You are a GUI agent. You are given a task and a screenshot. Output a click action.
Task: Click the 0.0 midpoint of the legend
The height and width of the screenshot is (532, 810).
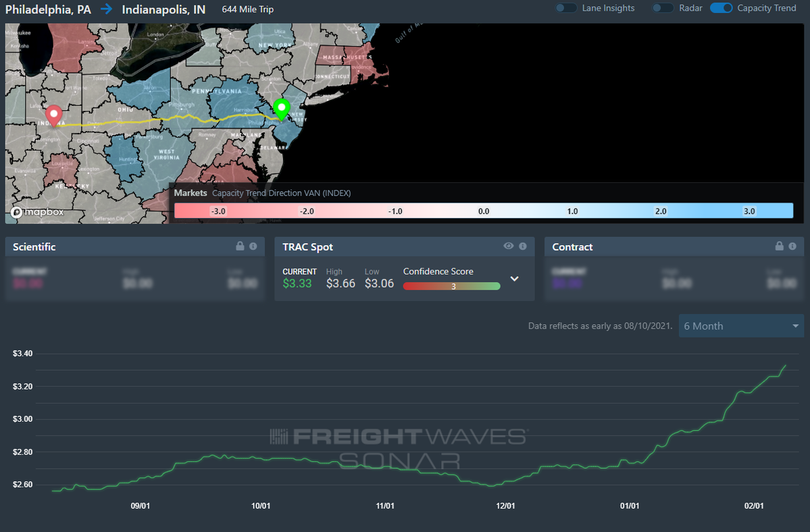[x=484, y=211]
